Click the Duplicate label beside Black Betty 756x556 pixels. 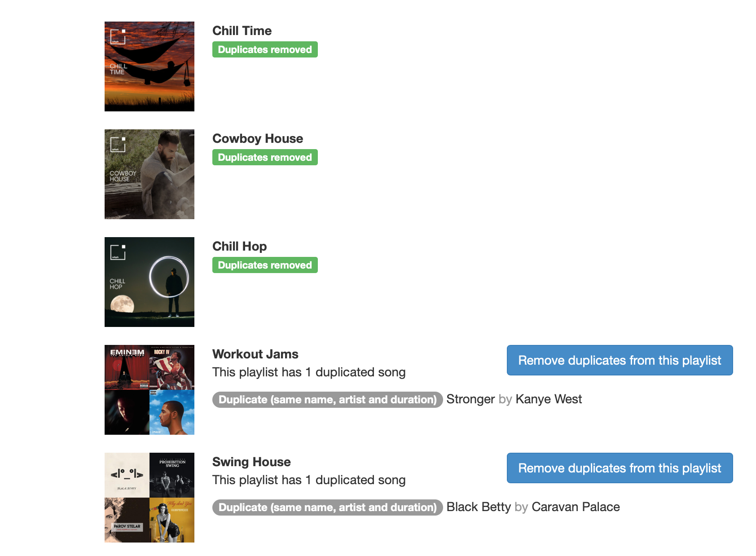328,507
